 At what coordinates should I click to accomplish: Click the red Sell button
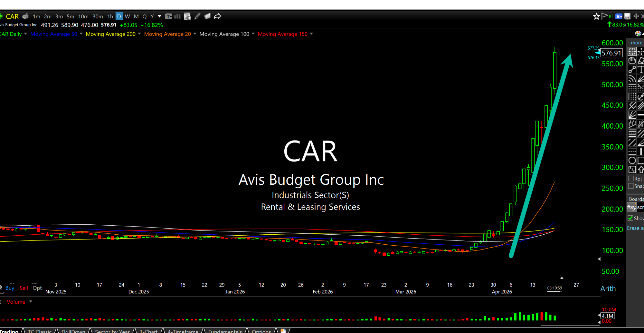[24, 288]
